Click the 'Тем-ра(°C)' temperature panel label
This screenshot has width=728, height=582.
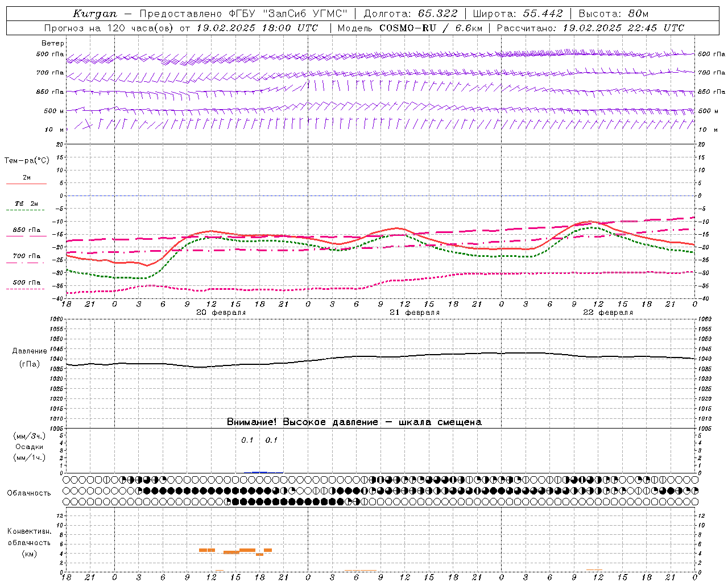tap(27, 161)
